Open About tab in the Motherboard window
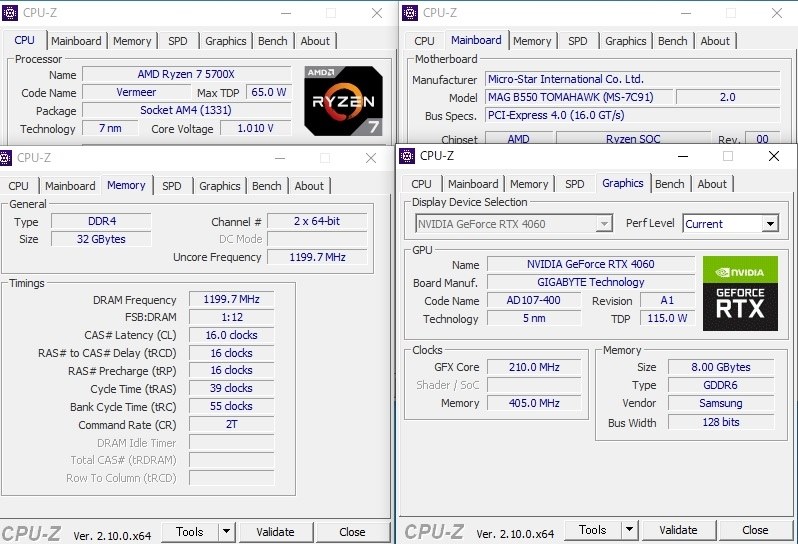The width and height of the screenshot is (798, 544). (715, 41)
